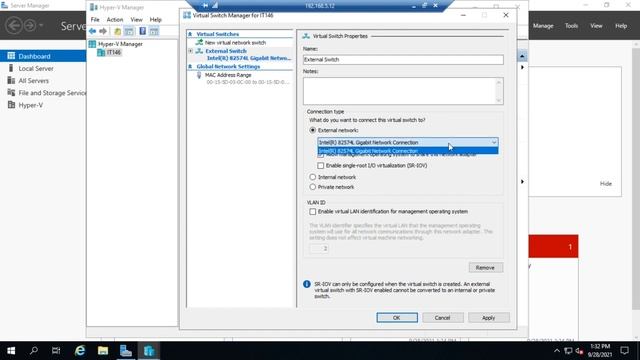Open Help menu in Hyper-V Manager
Screen dimensions: 640x360
coord(156,20)
